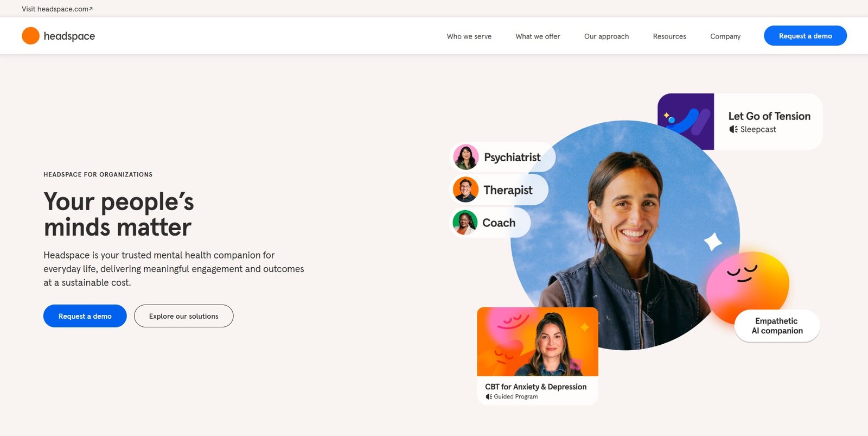This screenshot has height=436, width=868.
Task: Select Company in the navigation bar
Action: tap(725, 36)
